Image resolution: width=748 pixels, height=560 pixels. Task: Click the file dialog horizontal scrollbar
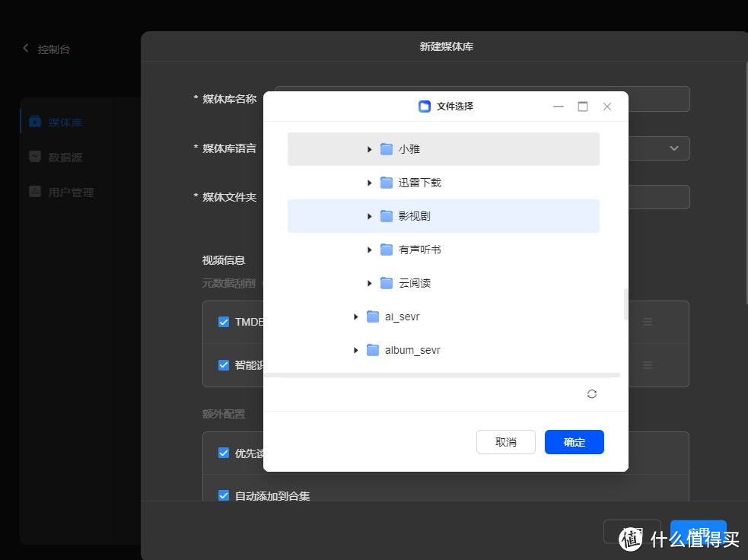click(442, 375)
